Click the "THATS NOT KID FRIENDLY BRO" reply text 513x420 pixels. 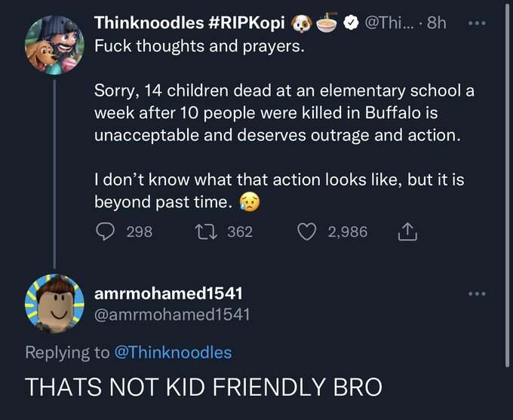point(204,386)
